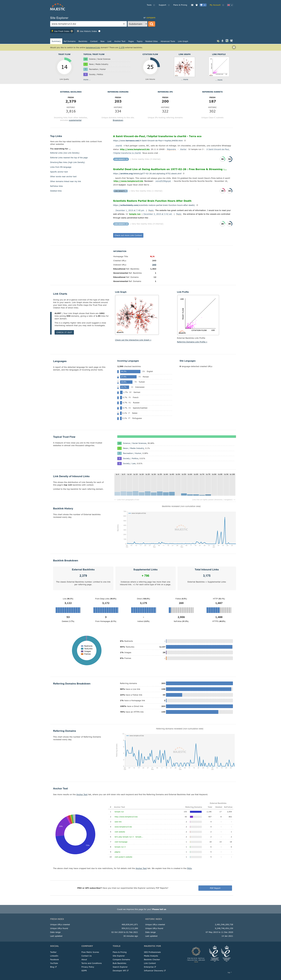The height and width of the screenshot is (980, 281).
Task: Click the orange search magnifier button
Action: point(151,24)
